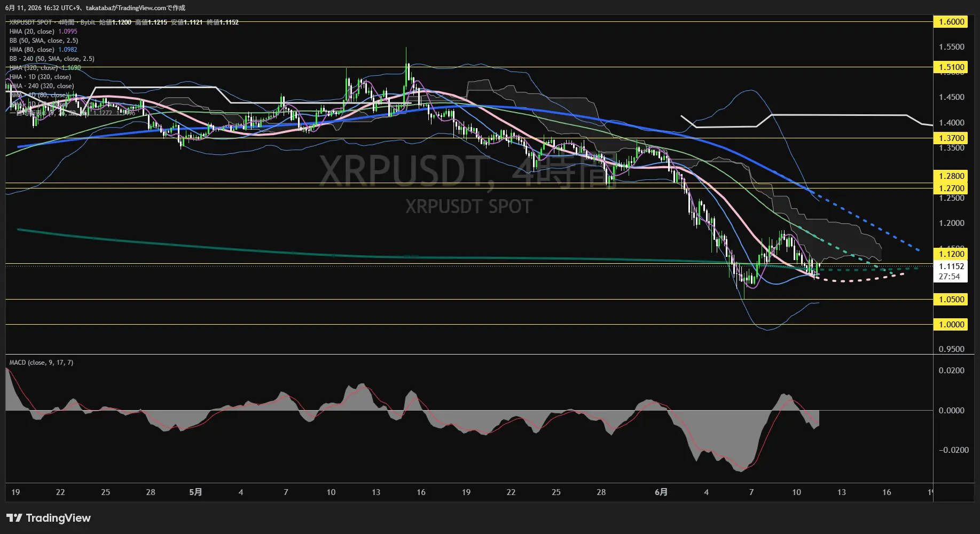Click the HMA · 240 (320, close) legend

click(42, 86)
